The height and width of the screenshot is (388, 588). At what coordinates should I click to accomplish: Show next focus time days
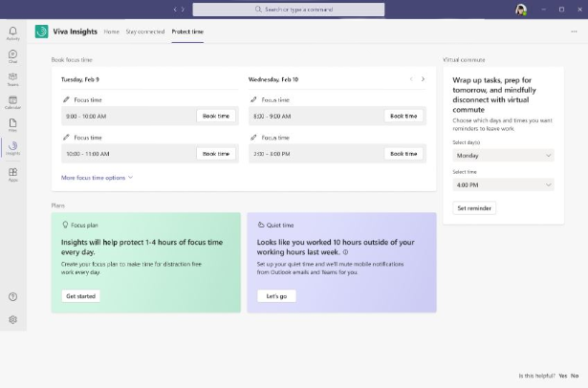423,79
